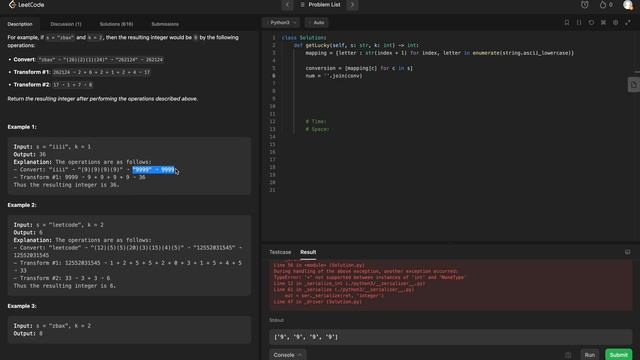Click the 'Example 2:' heading
The width and height of the screenshot is (640, 360).
point(22,205)
